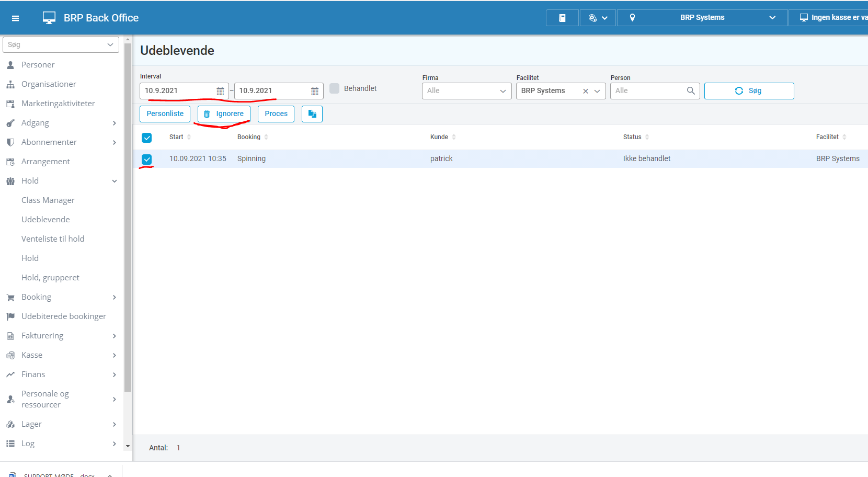Expand the Lager submenu chevron
The image size is (868, 477).
(x=115, y=424)
